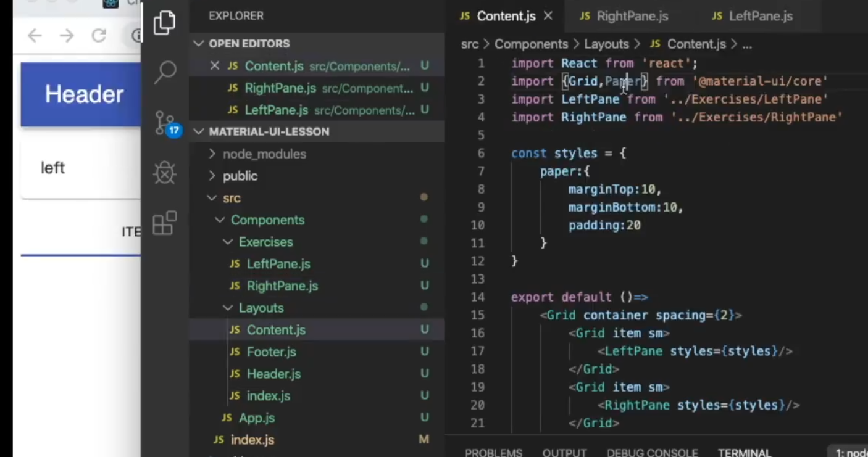Image resolution: width=868 pixels, height=457 pixels.
Task: Click the JS icon next to Footer.js
Action: 235,352
